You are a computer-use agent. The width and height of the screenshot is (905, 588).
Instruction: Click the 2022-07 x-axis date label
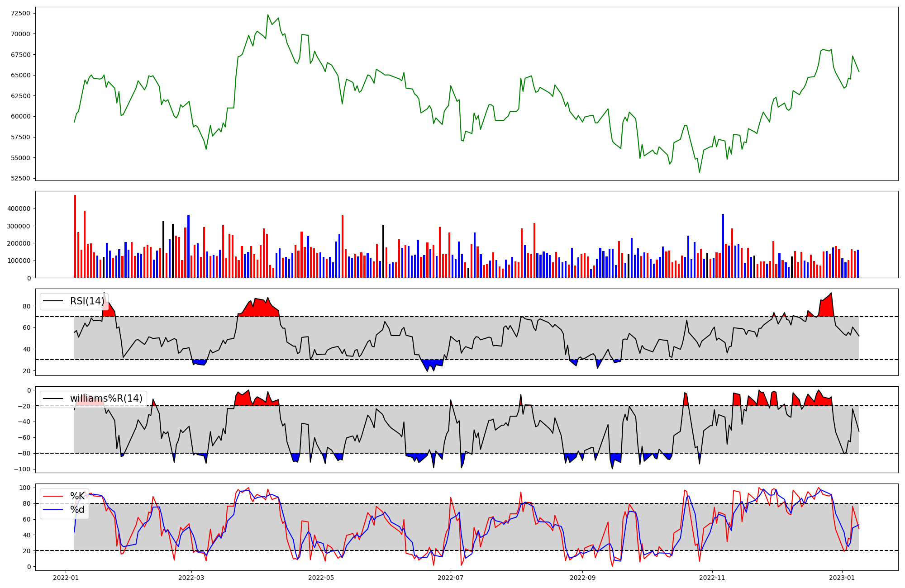click(x=451, y=578)
